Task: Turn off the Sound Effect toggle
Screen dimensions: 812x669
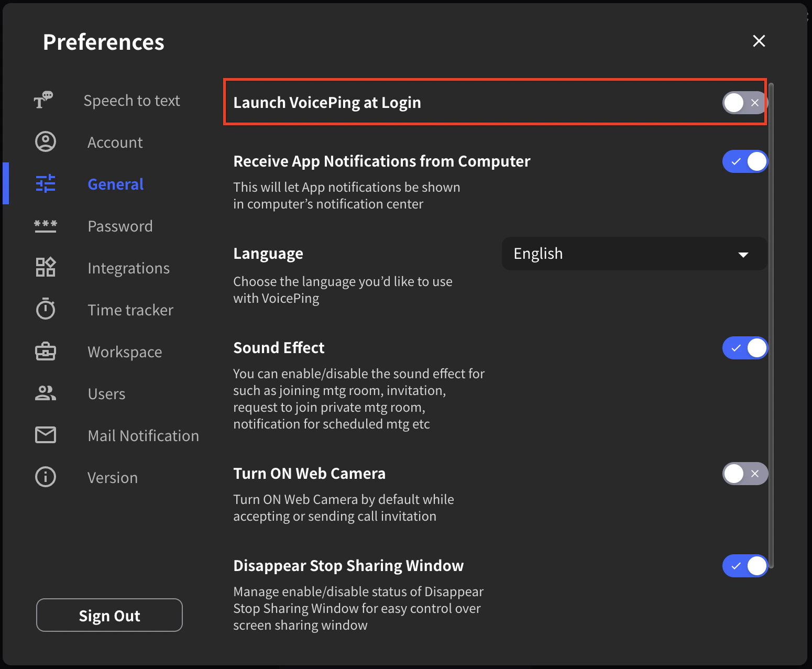Action: coord(745,347)
